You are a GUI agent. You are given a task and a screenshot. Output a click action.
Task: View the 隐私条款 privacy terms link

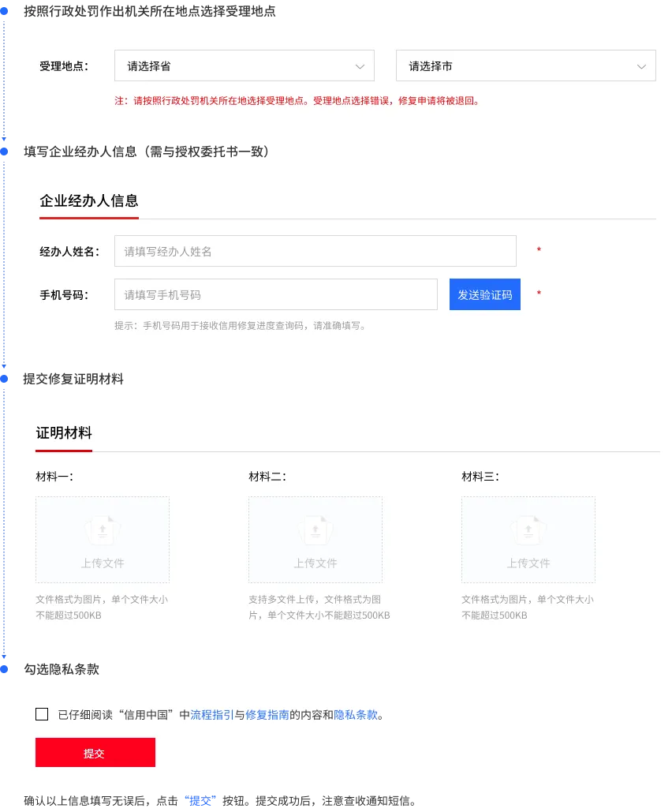(x=355, y=714)
